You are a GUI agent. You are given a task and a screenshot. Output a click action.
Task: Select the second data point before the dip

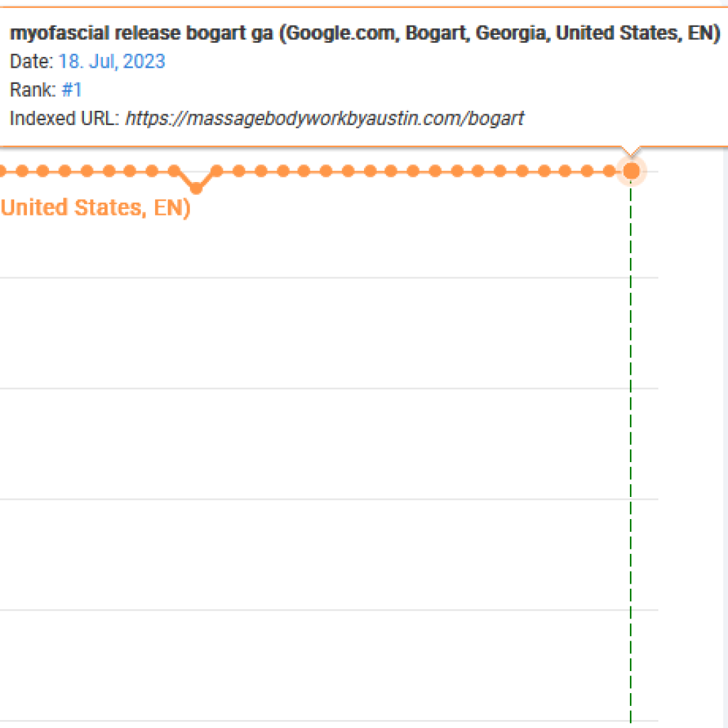tap(152, 171)
